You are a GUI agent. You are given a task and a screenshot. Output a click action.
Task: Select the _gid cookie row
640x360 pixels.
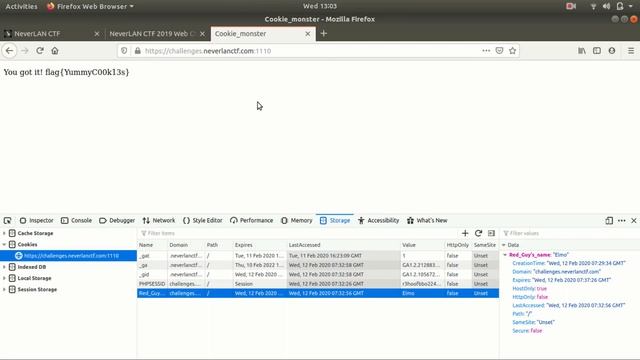318,274
